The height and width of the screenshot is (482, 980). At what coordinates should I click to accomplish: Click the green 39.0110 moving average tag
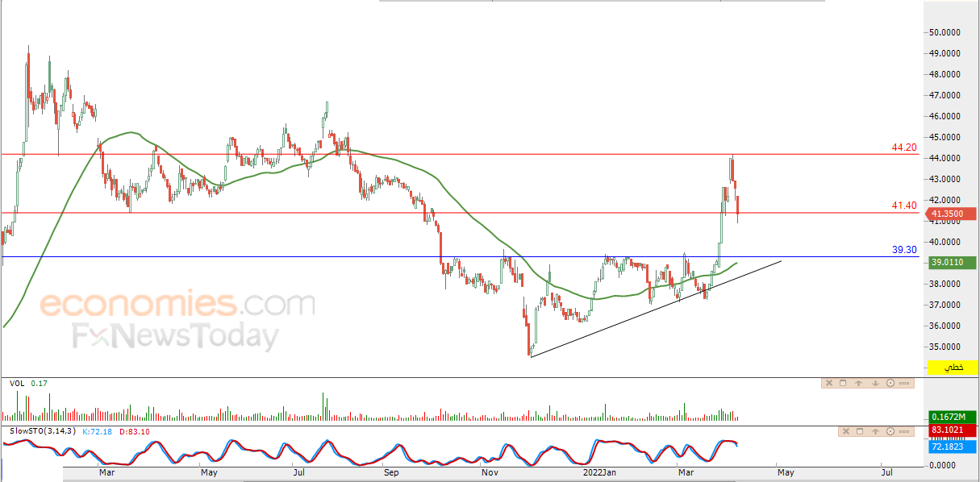click(953, 262)
